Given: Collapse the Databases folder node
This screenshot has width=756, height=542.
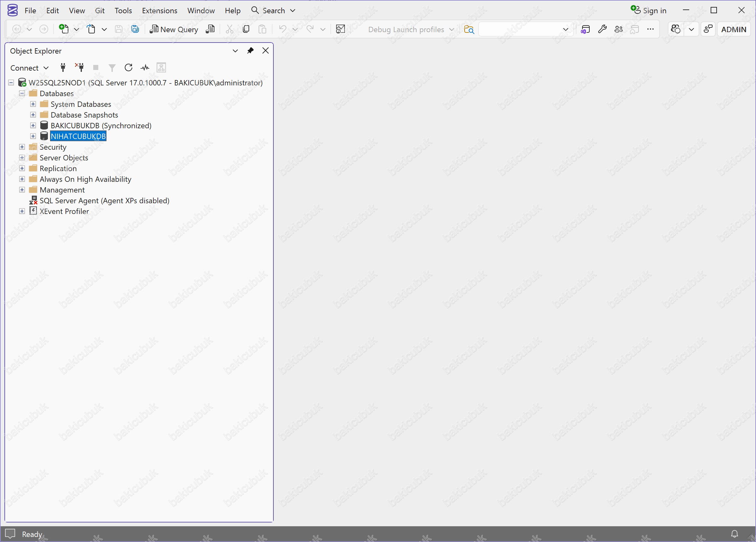Looking at the screenshot, I should click(22, 93).
